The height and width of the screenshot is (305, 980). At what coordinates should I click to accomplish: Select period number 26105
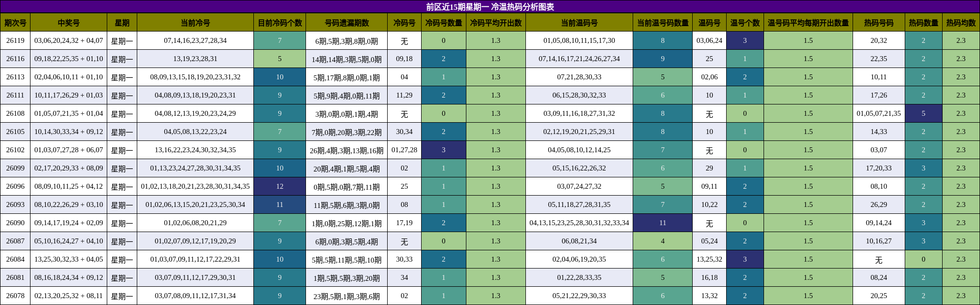15,132
